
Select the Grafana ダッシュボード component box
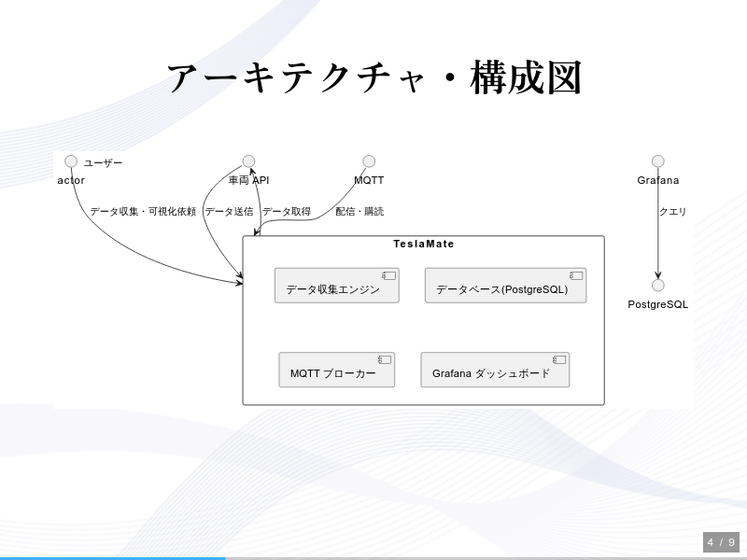coord(495,370)
